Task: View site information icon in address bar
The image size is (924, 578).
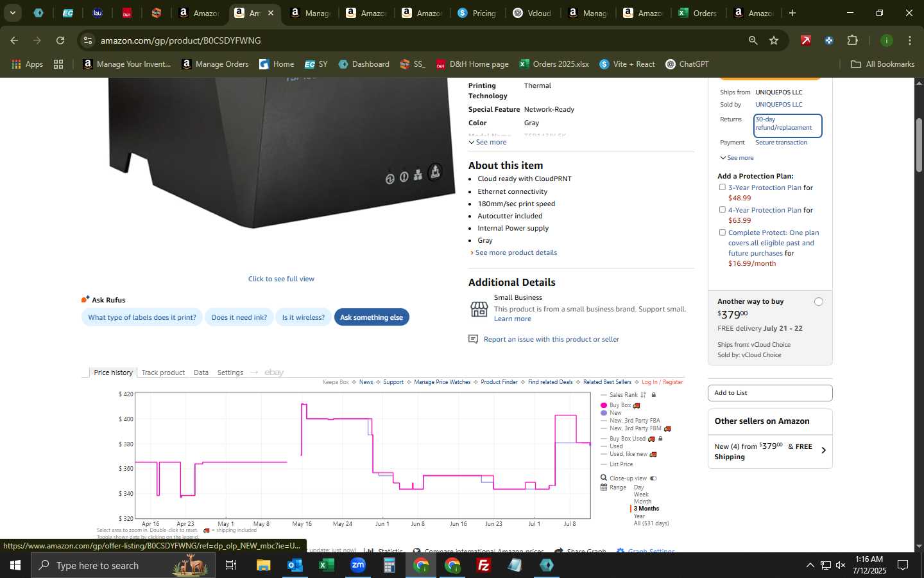Action: [88, 40]
